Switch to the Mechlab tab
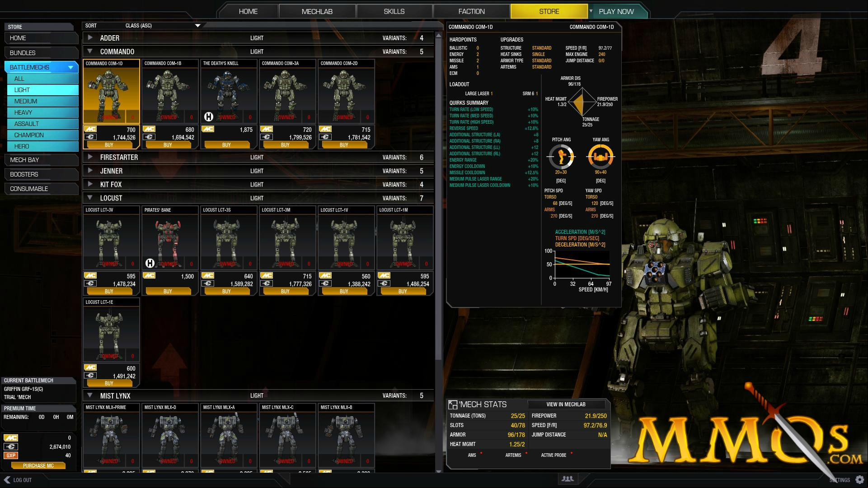Image resolution: width=868 pixels, height=488 pixels. pos(317,11)
